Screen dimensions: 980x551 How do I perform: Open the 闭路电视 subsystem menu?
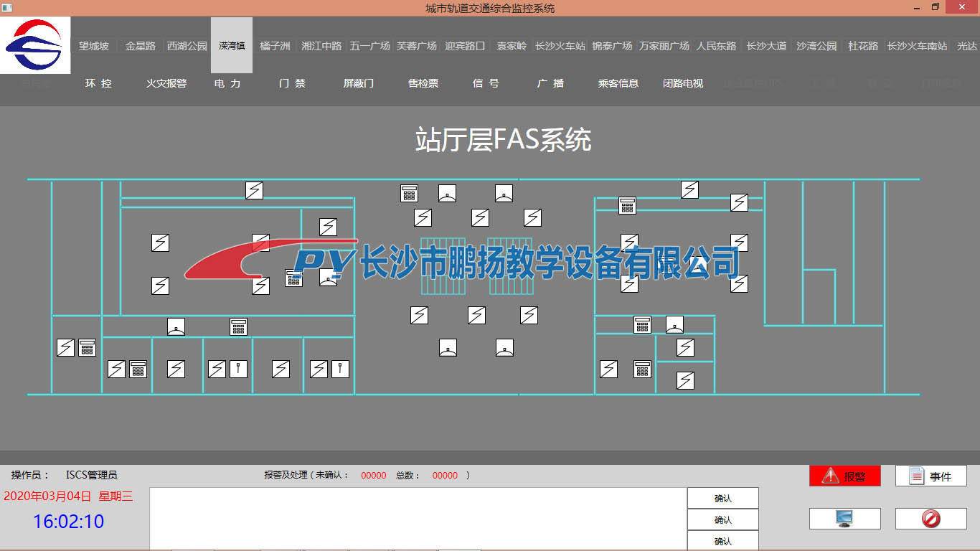click(683, 83)
